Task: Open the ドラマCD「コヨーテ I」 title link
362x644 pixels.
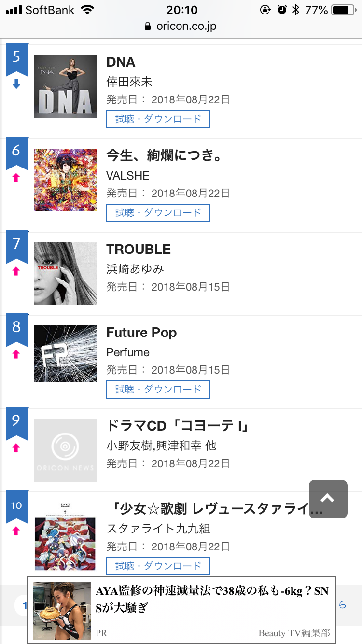Action: [177, 426]
